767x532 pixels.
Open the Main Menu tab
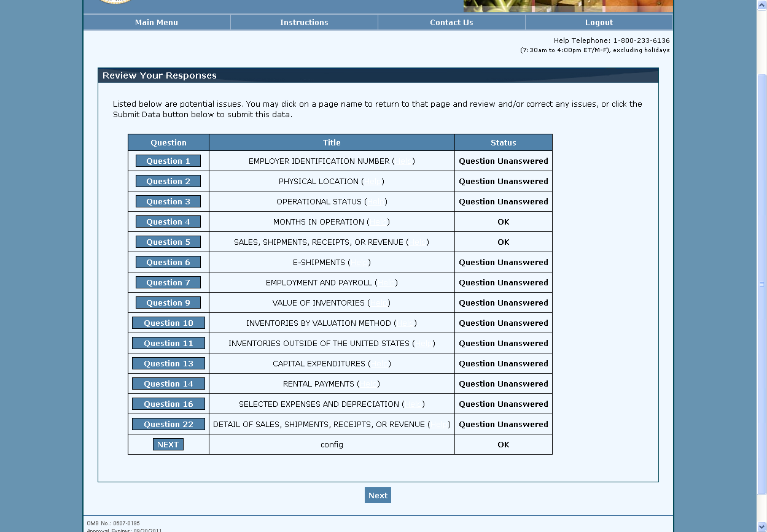[157, 22]
